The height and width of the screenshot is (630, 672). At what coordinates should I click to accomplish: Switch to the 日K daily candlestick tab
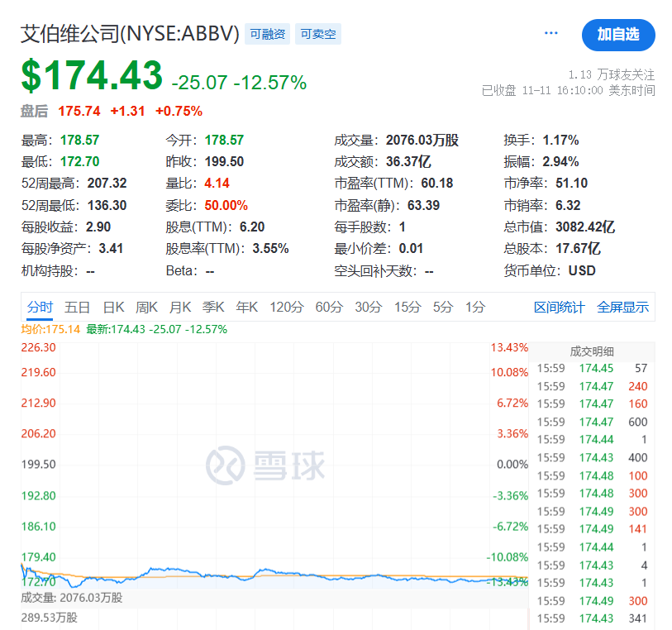(113, 308)
